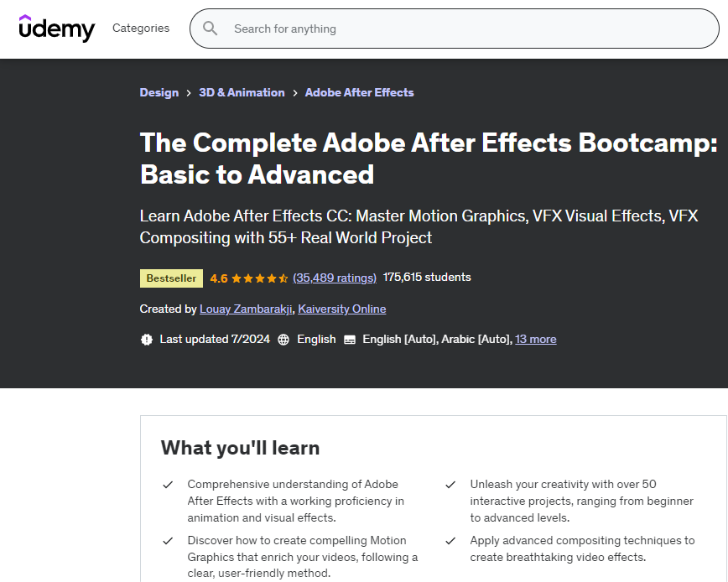
Task: Click the checkmark beside the advanced compositing bullet
Action: point(450,541)
